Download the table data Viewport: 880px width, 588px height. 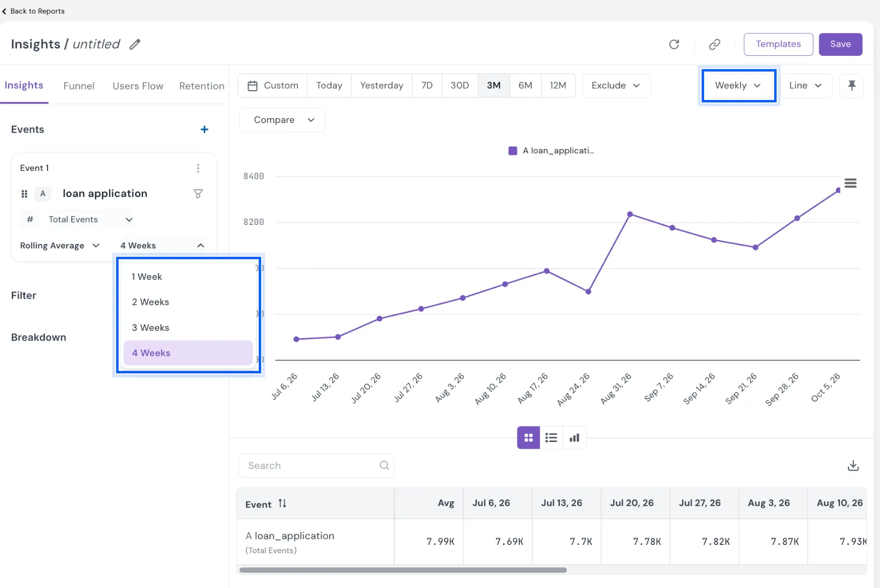pos(853,465)
